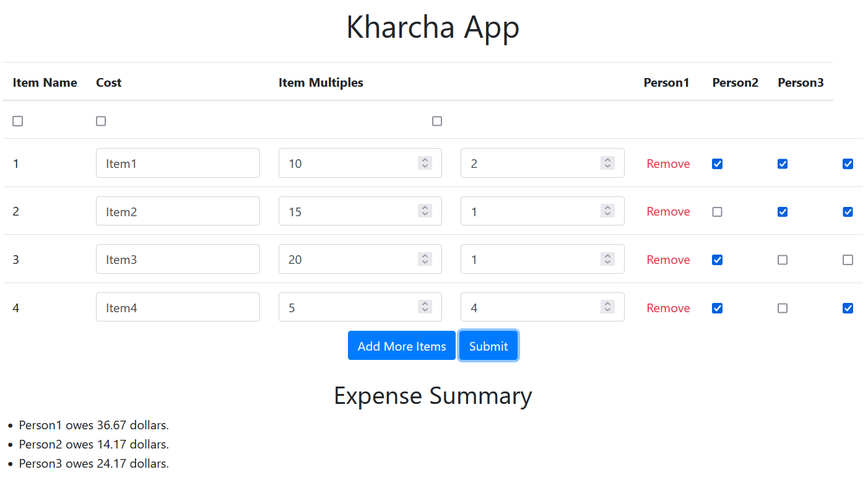Decrement Item4 cost using the spinner
The width and height of the screenshot is (868, 490).
tap(425, 310)
